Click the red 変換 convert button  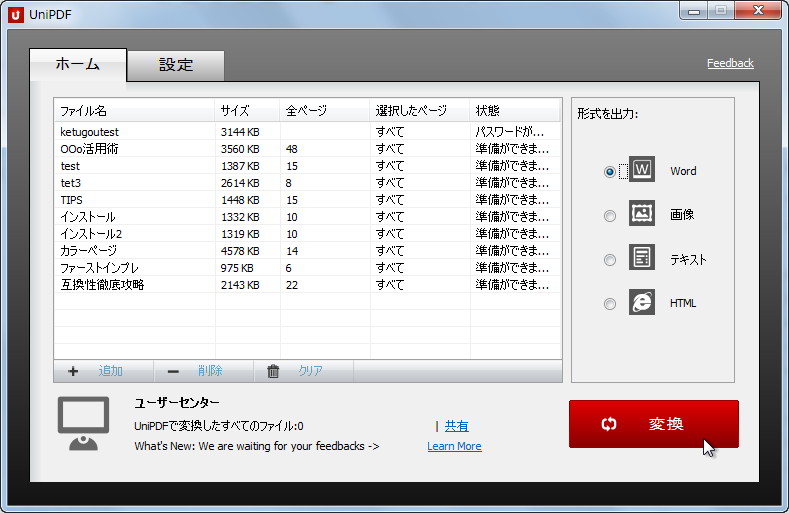pyautogui.click(x=654, y=424)
